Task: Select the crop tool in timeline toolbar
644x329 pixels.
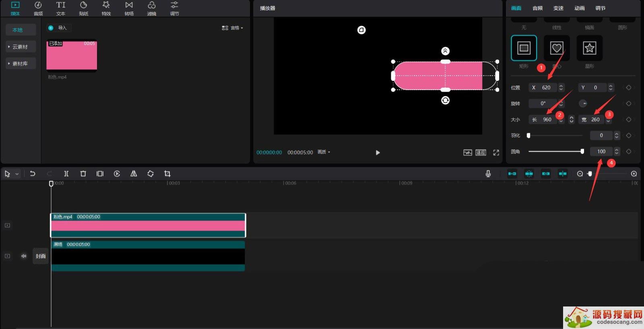Action: pos(167,174)
